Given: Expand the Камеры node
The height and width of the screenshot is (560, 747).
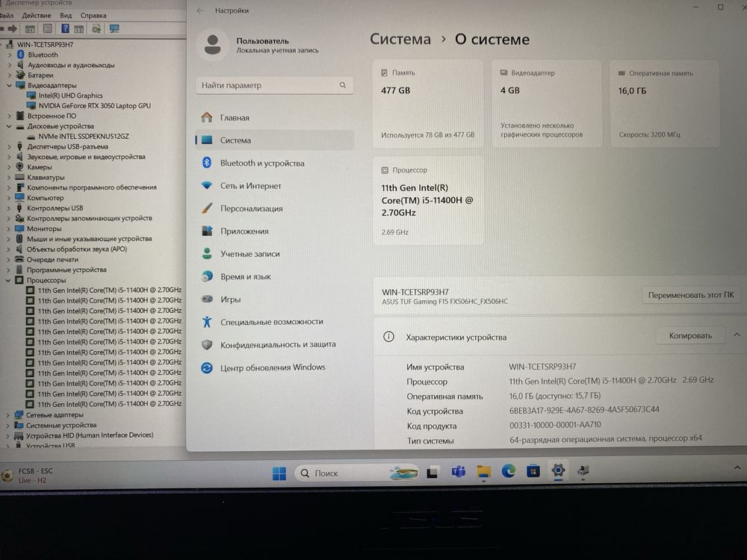Looking at the screenshot, I should point(9,167).
